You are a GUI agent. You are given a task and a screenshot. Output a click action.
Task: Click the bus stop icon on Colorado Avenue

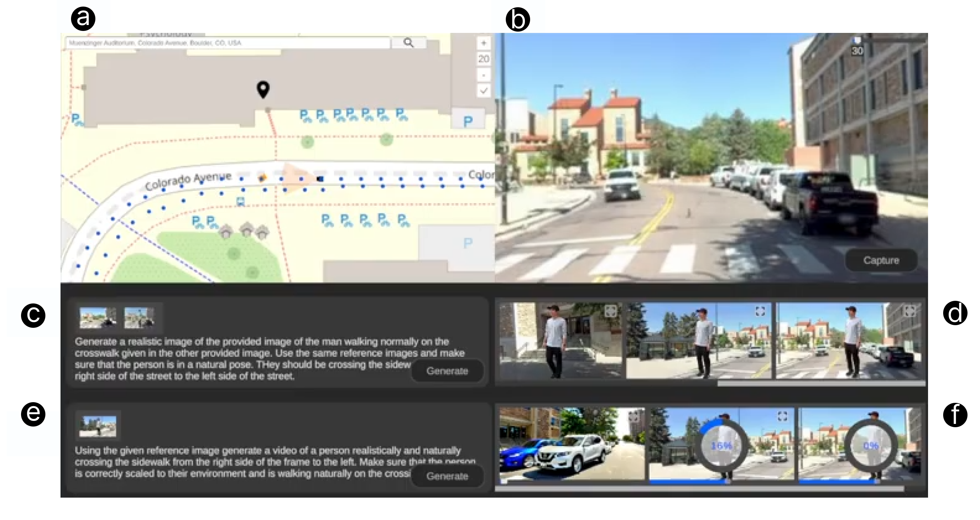click(x=240, y=201)
